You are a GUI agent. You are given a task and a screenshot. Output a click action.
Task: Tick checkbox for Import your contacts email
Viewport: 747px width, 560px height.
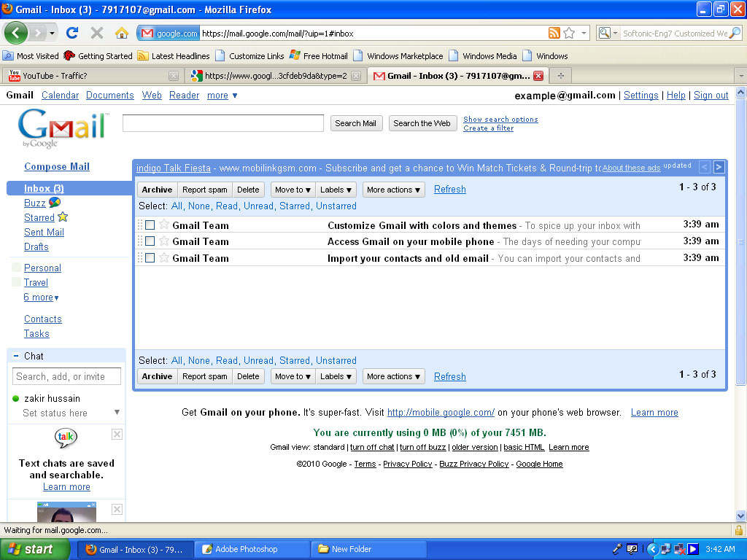click(x=150, y=257)
